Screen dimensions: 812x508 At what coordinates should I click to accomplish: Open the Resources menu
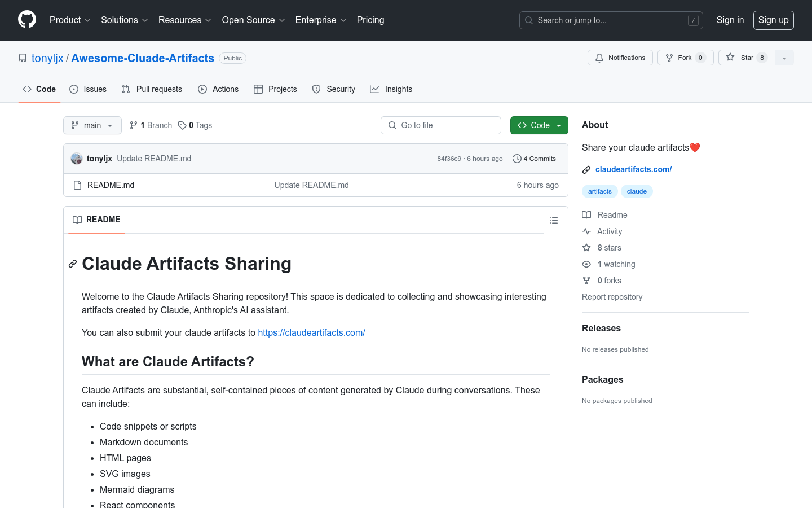(x=185, y=20)
